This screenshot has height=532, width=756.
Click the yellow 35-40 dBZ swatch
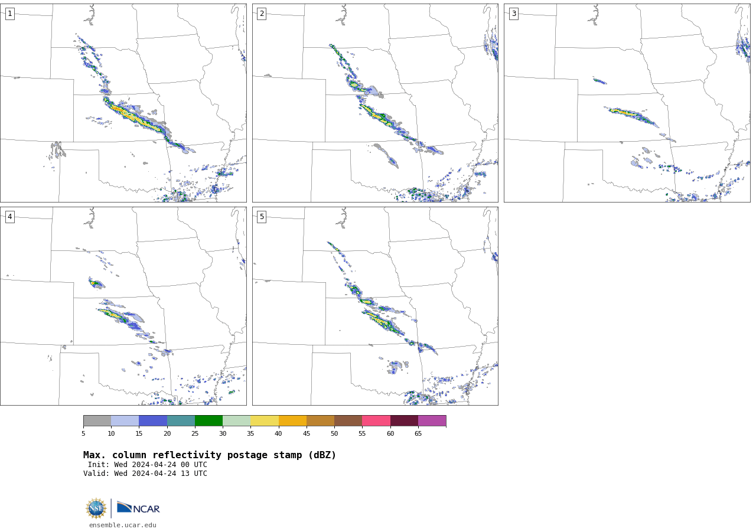coord(265,420)
